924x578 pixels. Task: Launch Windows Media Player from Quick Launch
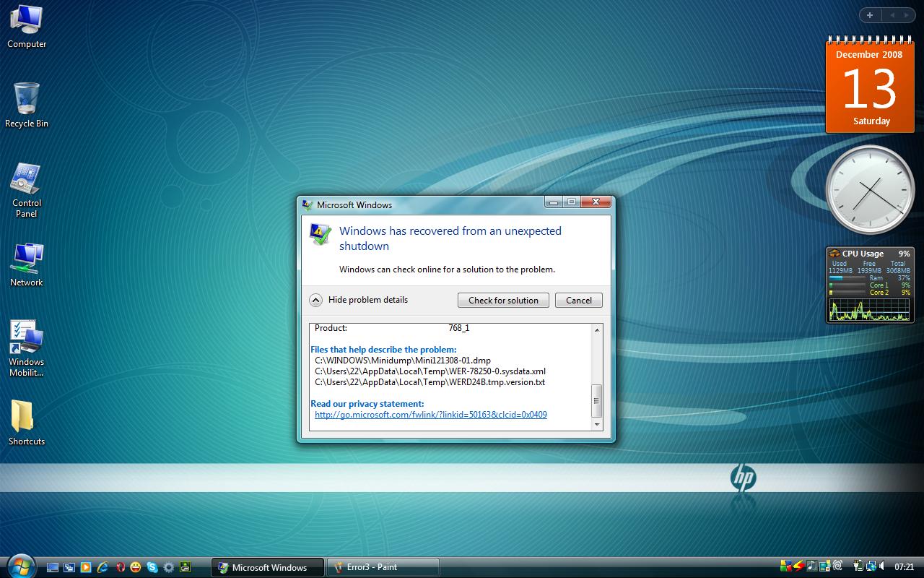tap(86, 567)
